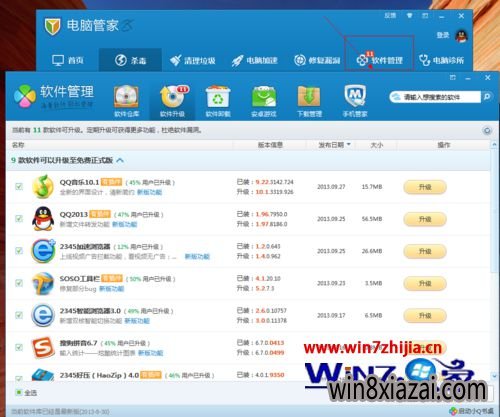The width and height of the screenshot is (500, 417).
Task: Minimize the 软件管理 window
Action: 468,78
